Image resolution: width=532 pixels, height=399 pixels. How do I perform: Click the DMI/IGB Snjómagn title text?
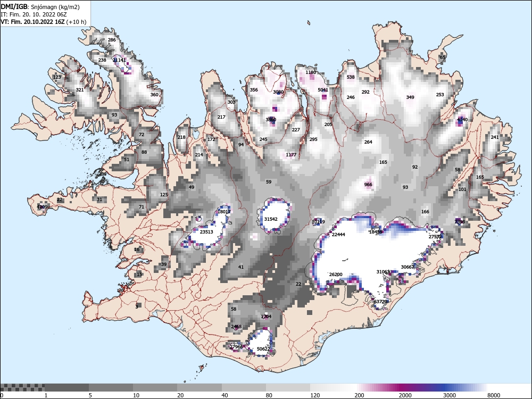click(40, 7)
